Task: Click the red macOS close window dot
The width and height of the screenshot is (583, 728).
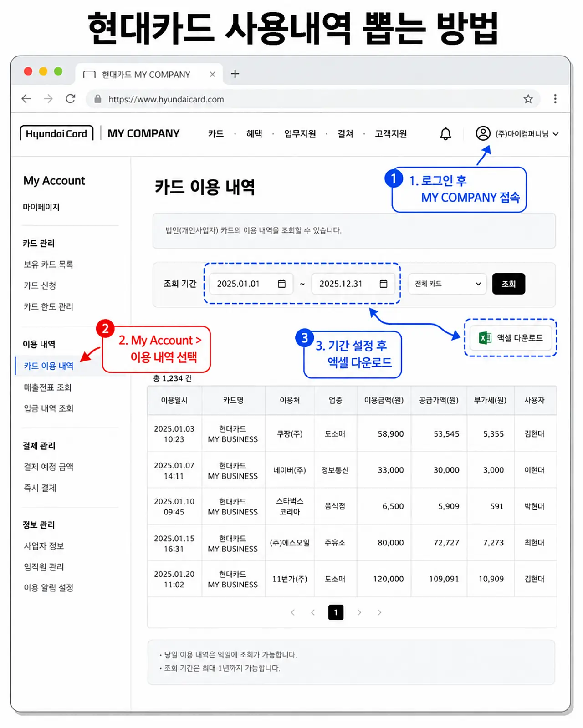Action: [x=28, y=71]
